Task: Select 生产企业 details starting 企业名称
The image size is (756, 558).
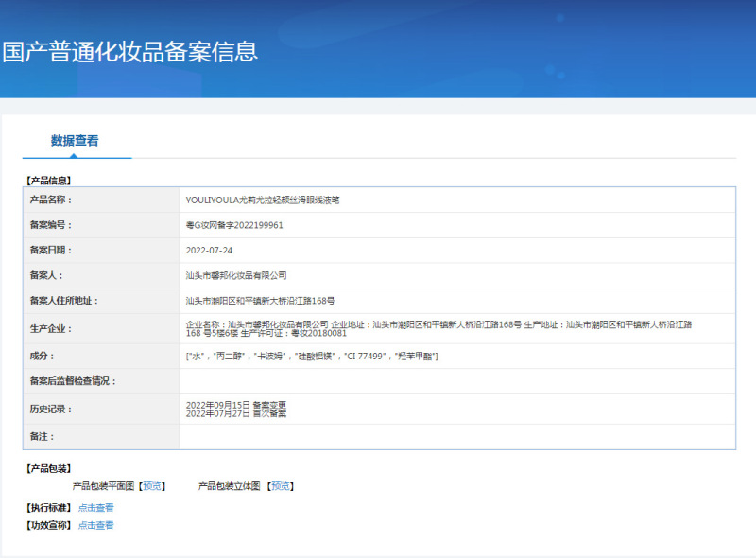Action: [438, 329]
